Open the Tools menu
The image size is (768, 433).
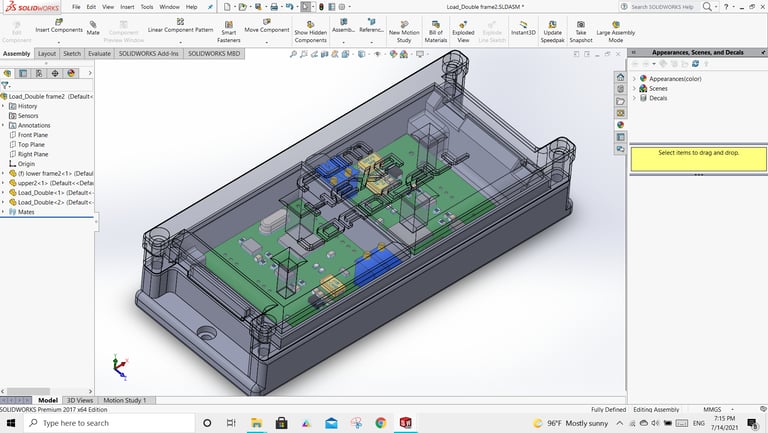[146, 7]
